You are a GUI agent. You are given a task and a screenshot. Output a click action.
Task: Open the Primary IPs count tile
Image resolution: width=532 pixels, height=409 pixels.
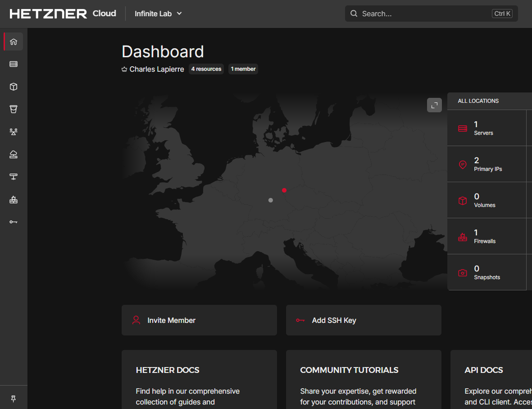coord(487,164)
